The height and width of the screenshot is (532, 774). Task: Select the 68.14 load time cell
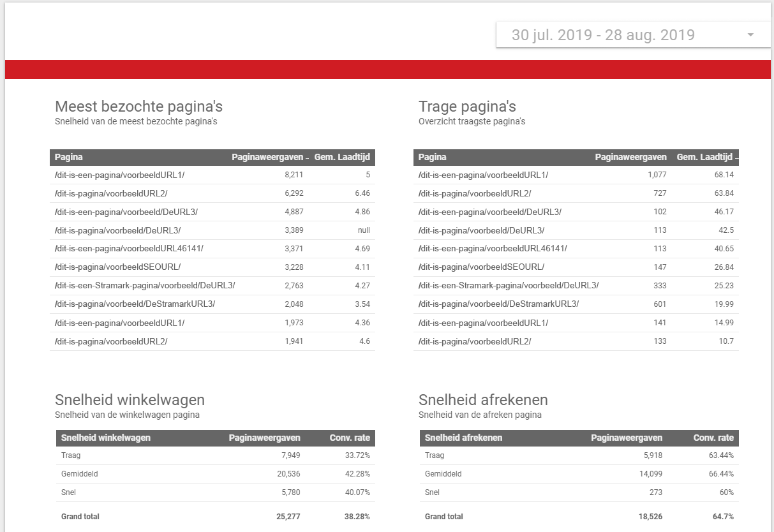coord(724,175)
